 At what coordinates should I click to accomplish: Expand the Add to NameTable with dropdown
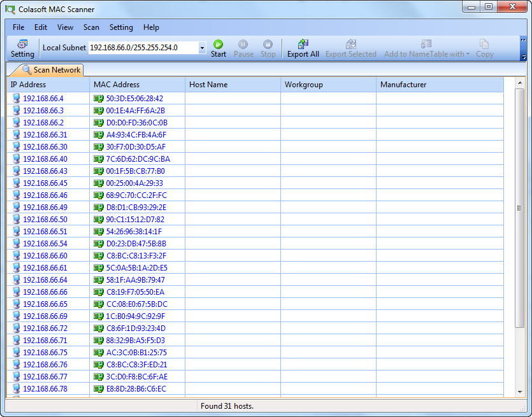(468, 54)
